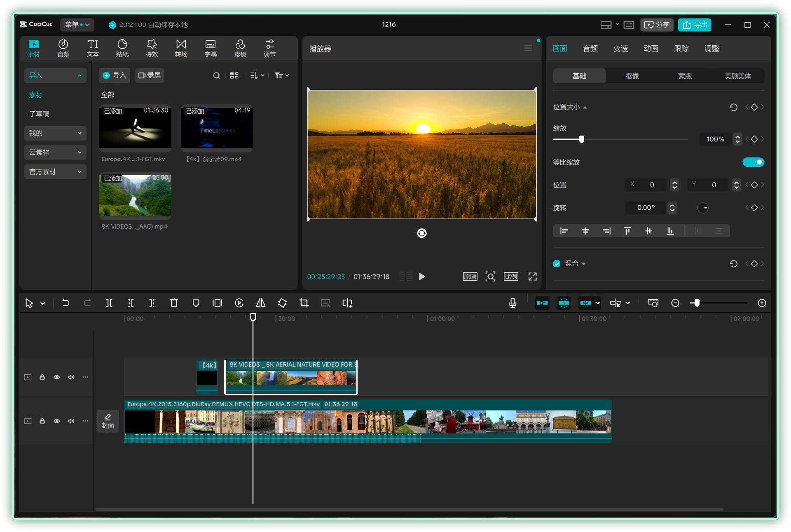This screenshot has width=791, height=532.
Task: Click the 缩放 scale slider handle
Action: [x=581, y=139]
